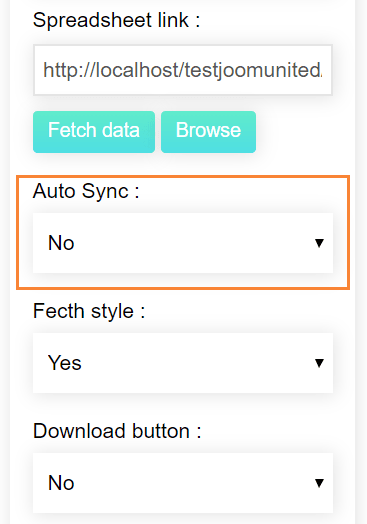The image size is (367, 524).
Task: Click the Auto Sync label
Action: [86, 191]
